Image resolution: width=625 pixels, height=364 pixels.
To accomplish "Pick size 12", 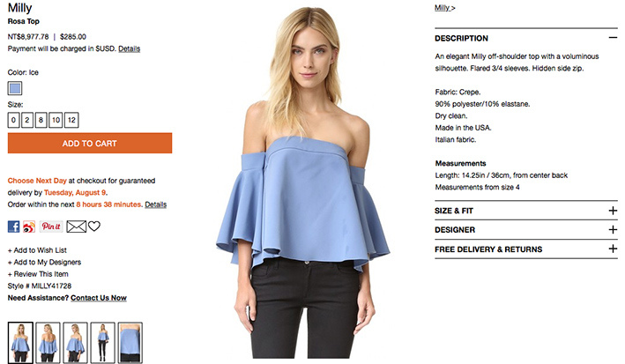I will pos(71,120).
